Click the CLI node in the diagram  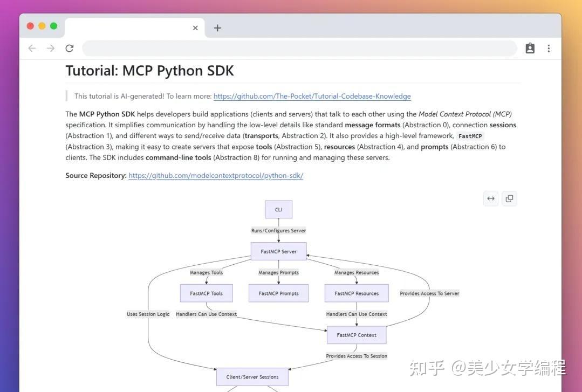(x=278, y=209)
